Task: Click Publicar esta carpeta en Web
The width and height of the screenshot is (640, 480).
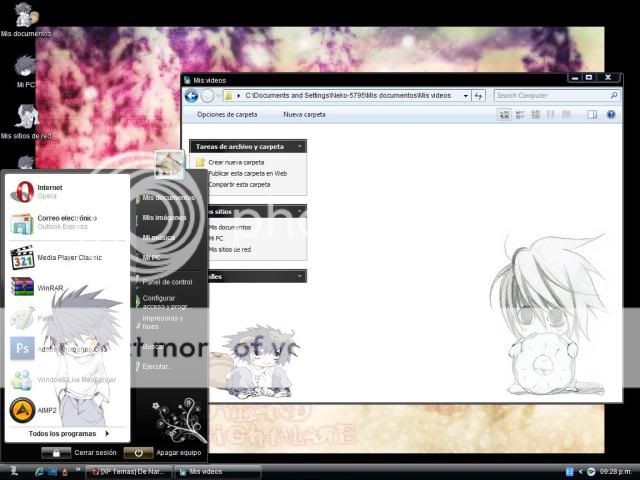Action: pyautogui.click(x=248, y=173)
